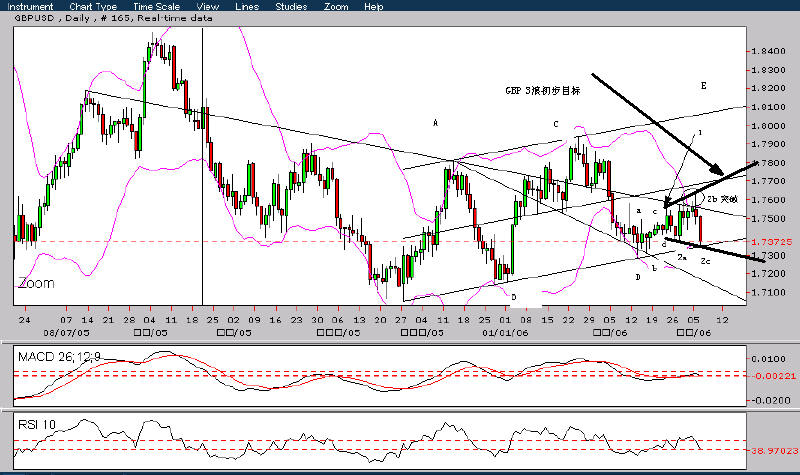Click the 08/07/05 date axis label
Viewport: 800px width, 475px height.
pyautogui.click(x=67, y=333)
